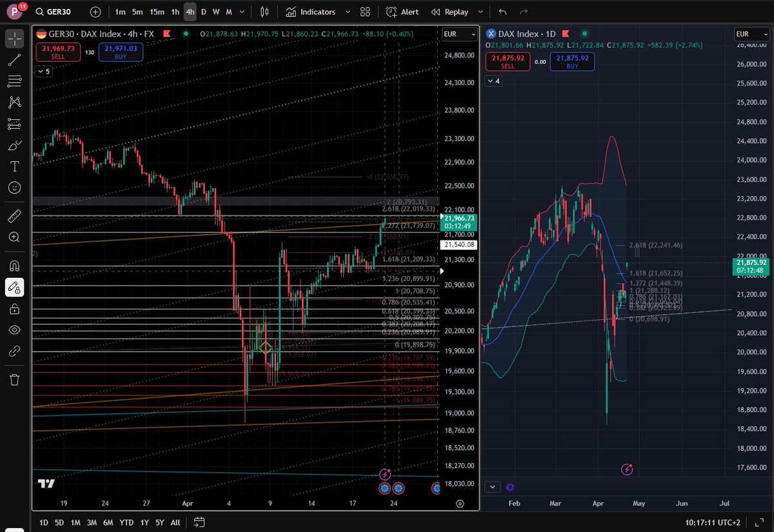This screenshot has width=774, height=532.
Task: Select the Brush drawing tool
Action: [x=14, y=144]
